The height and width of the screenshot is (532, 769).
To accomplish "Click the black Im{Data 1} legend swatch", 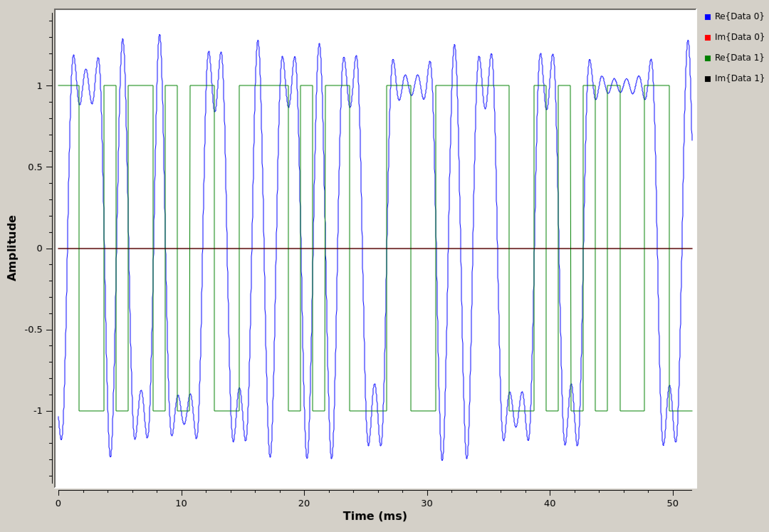I will (x=708, y=79).
